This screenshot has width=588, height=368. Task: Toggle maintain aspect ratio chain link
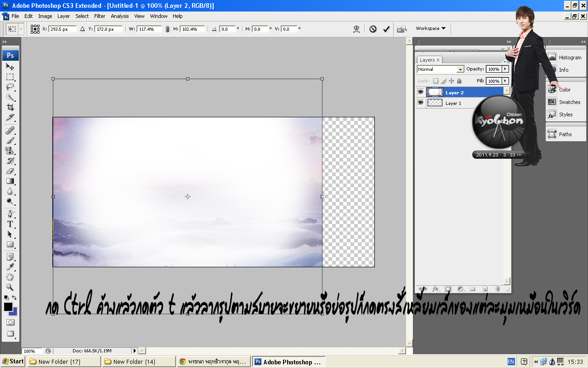click(167, 29)
